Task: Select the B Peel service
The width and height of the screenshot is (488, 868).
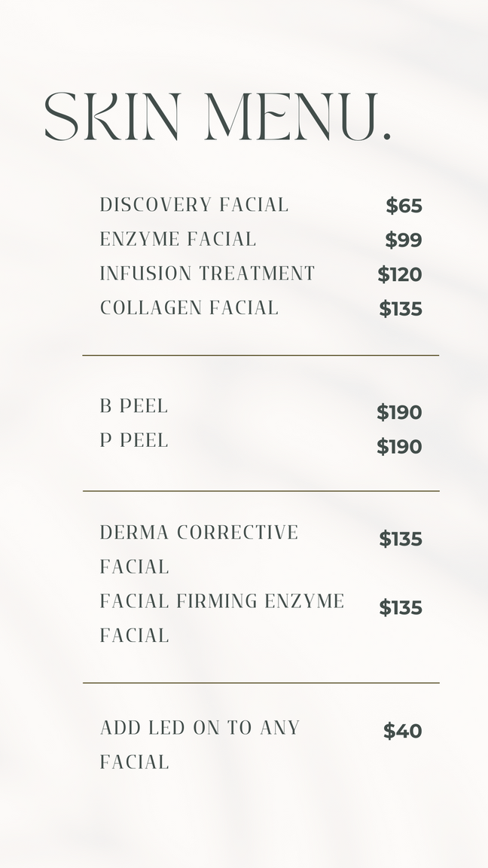Action: tap(134, 406)
